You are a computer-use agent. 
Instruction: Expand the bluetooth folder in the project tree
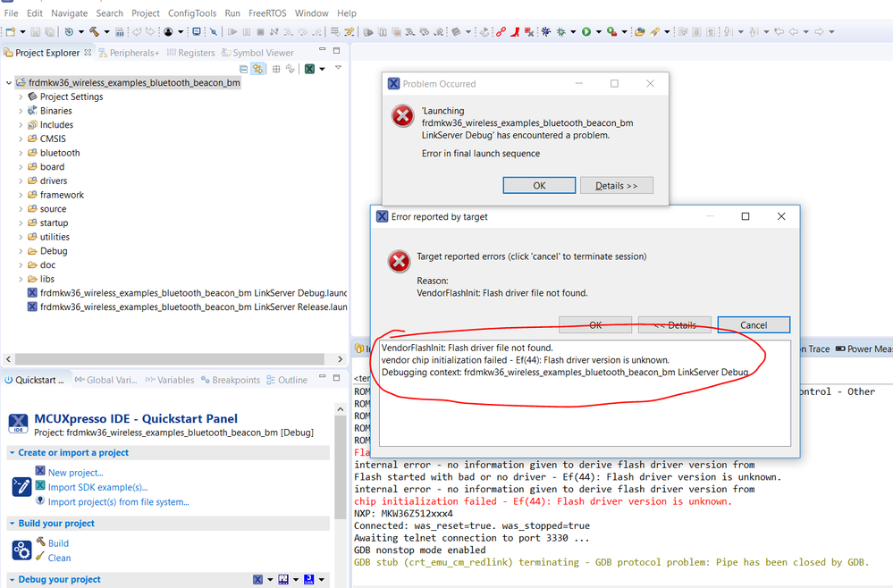pos(21,153)
